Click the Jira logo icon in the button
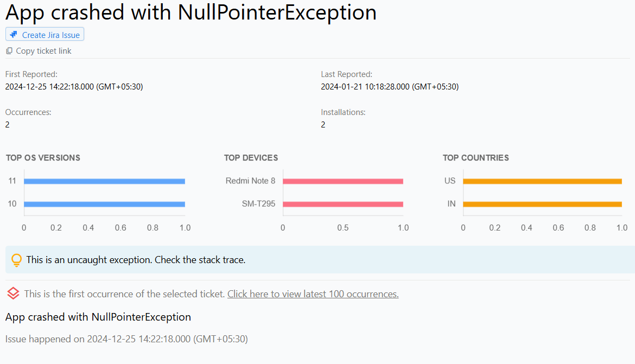The image size is (635, 364). pos(14,35)
